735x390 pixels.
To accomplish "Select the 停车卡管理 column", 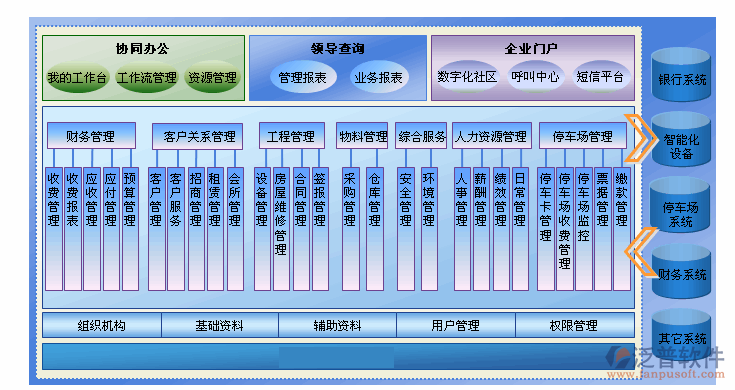I will point(546,229).
